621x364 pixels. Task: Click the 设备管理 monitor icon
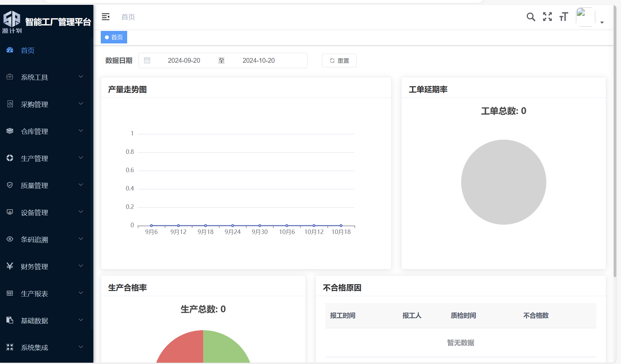(10, 212)
